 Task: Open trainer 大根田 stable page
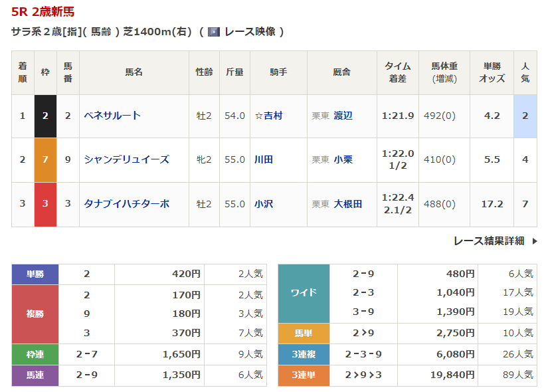(347, 204)
